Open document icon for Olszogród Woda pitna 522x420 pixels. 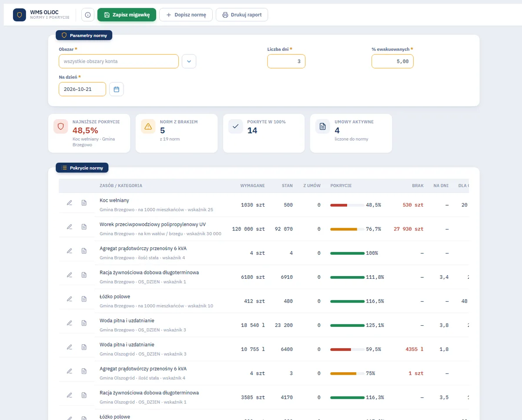pos(84,347)
